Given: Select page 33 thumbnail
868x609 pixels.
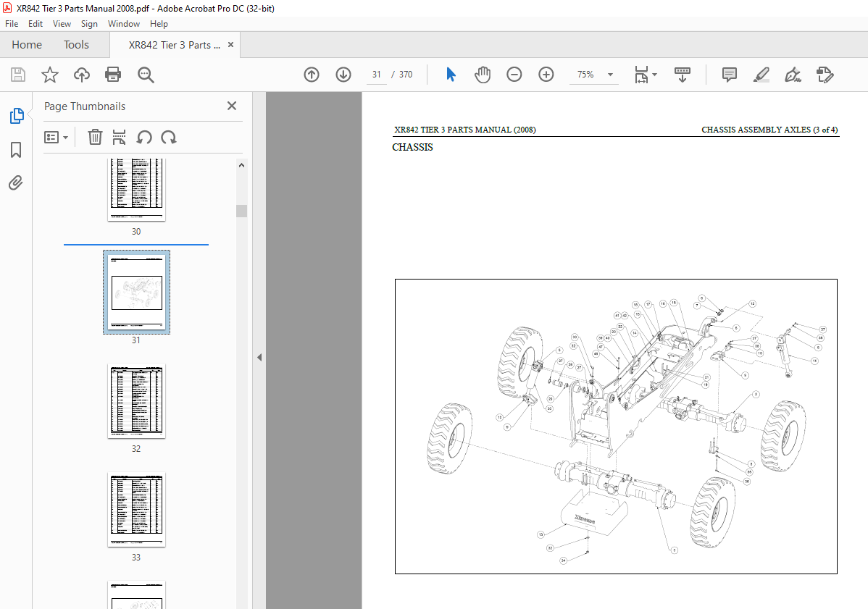Looking at the screenshot, I should (136, 510).
